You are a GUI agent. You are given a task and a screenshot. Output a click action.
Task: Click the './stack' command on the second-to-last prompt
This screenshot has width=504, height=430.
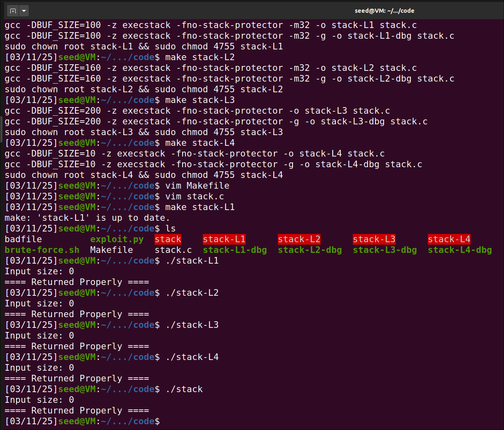(x=184, y=389)
